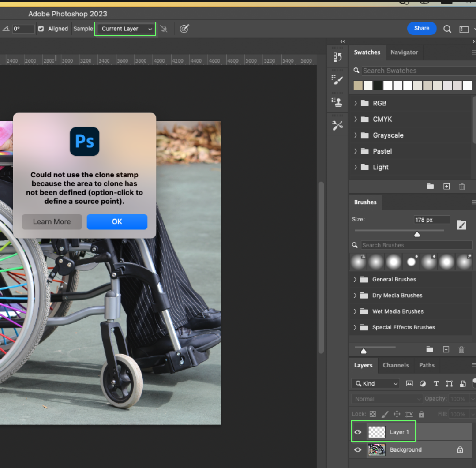Open the Brush Settings panel
476x468 pixels.
click(337, 79)
